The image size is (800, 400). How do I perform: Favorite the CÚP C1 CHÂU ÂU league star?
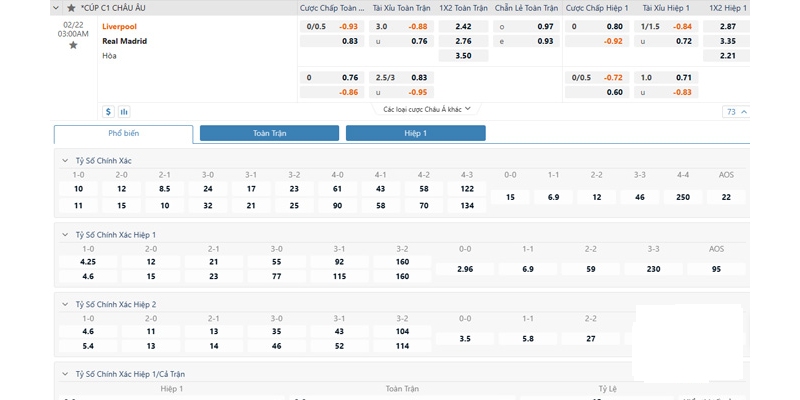coord(71,7)
